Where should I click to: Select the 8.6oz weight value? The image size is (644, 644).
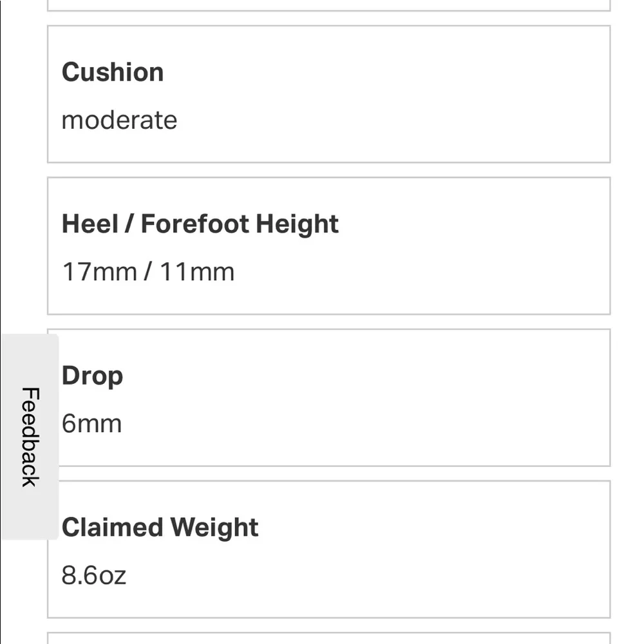[94, 574]
